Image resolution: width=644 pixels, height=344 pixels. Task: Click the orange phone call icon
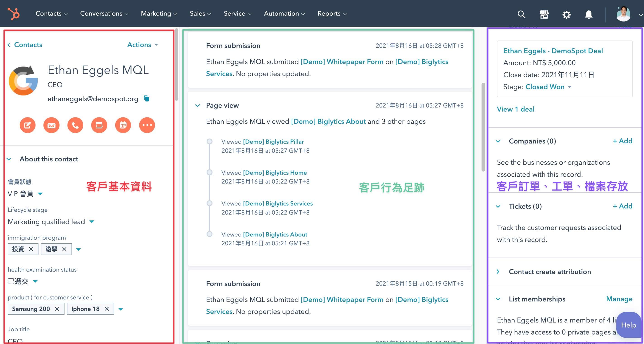point(75,125)
